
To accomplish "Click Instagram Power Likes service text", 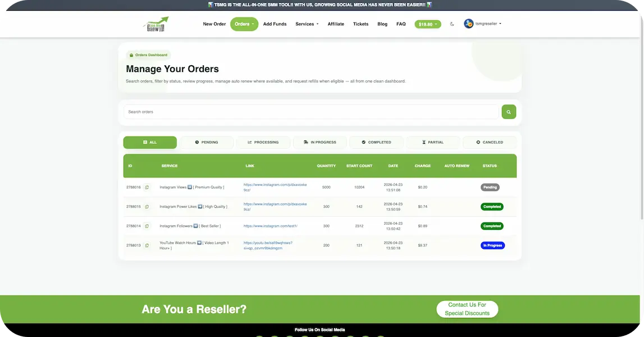I will tap(193, 207).
